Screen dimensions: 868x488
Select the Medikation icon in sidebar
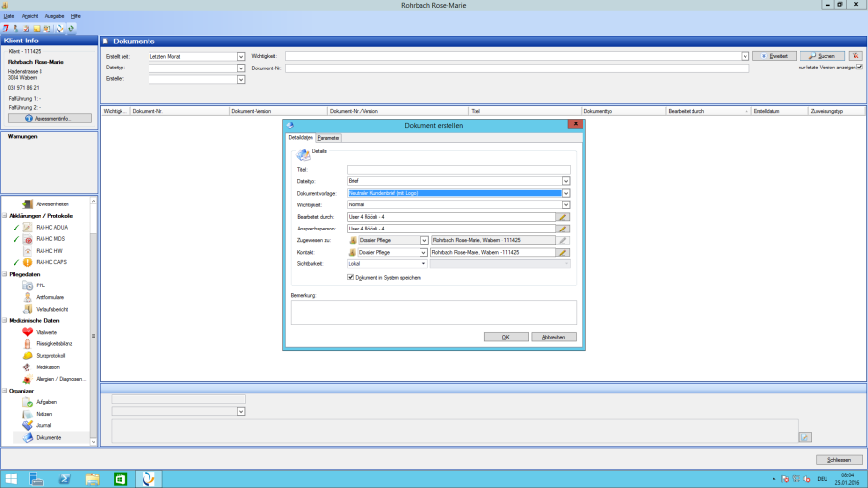(x=28, y=367)
